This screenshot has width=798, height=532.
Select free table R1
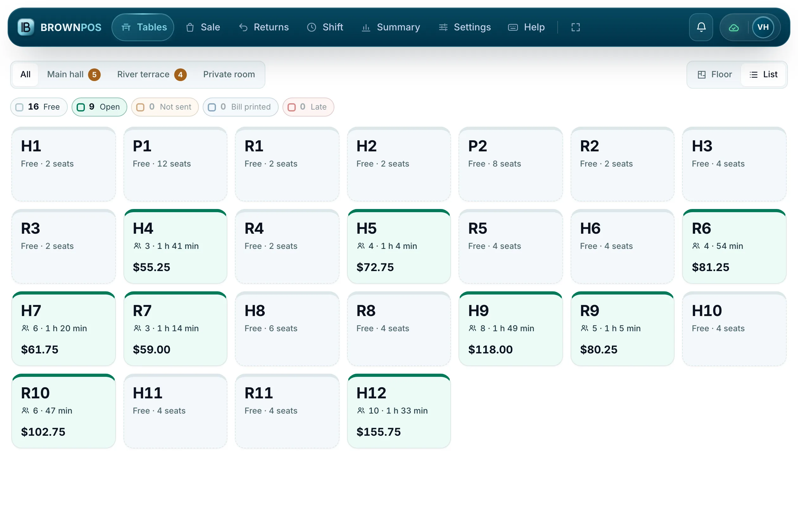click(x=287, y=164)
